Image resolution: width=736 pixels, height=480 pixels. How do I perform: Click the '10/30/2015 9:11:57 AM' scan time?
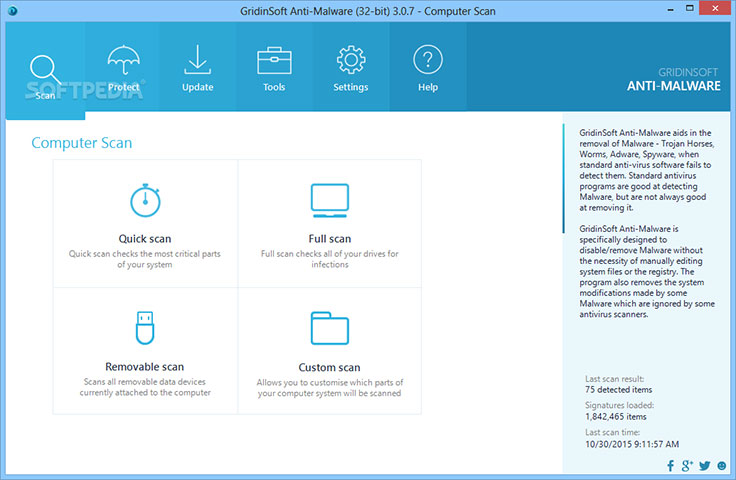(x=632, y=444)
